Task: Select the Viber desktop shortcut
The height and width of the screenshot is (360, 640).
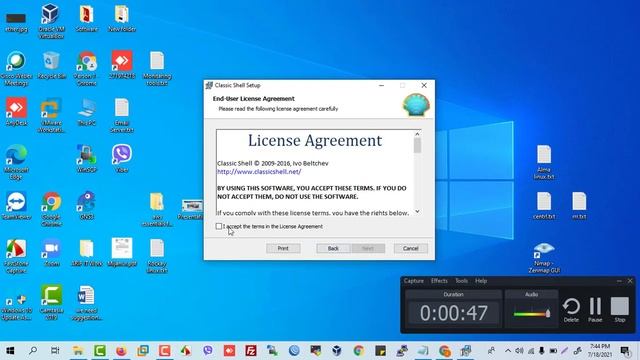Action: click(122, 158)
